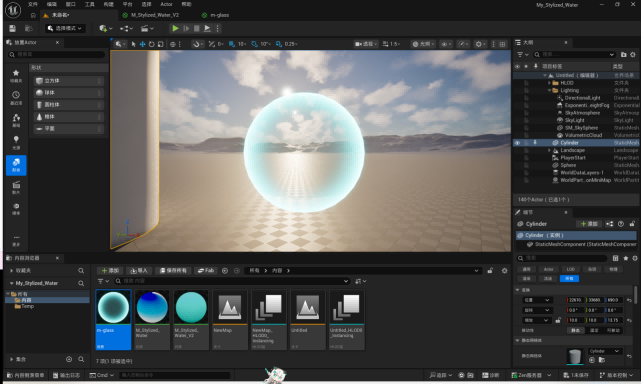Viewport: 641px width, 384px height.
Task: Select the Basic star category in Place Actors
Action: coord(16,76)
